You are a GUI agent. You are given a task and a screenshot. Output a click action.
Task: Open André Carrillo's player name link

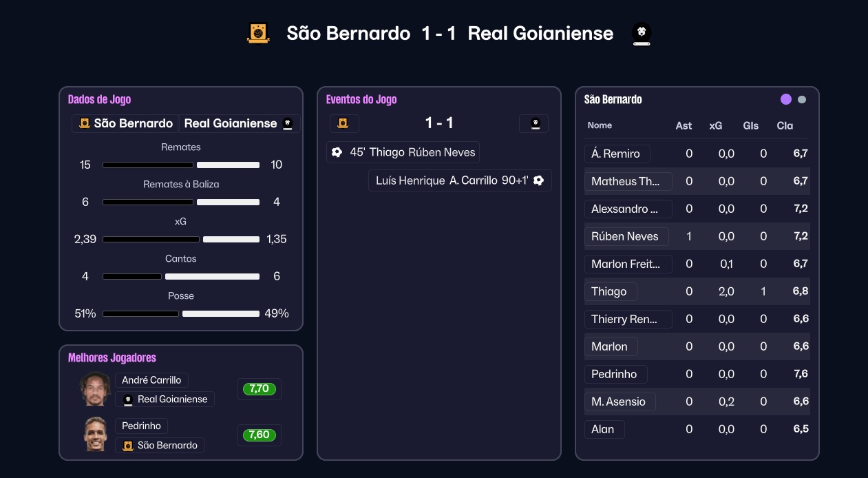[151, 380]
